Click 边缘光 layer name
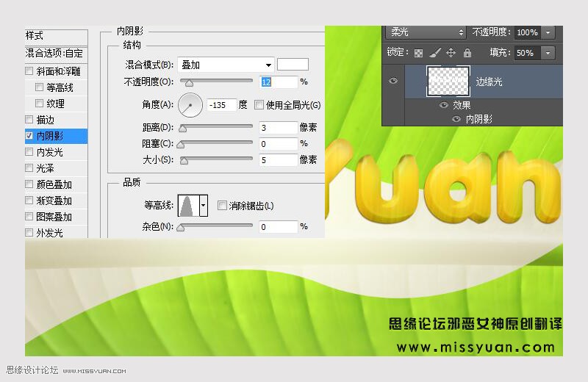 (x=489, y=82)
